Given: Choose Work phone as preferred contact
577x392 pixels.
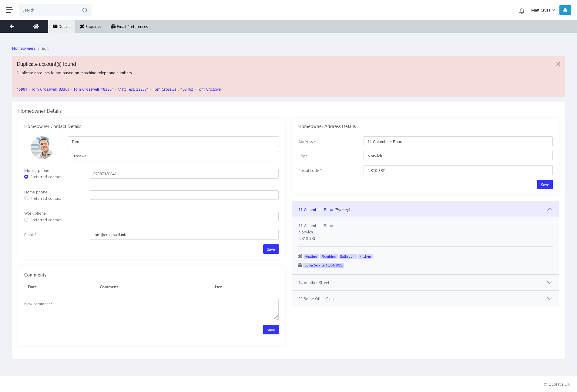Looking at the screenshot, I should [26, 220].
